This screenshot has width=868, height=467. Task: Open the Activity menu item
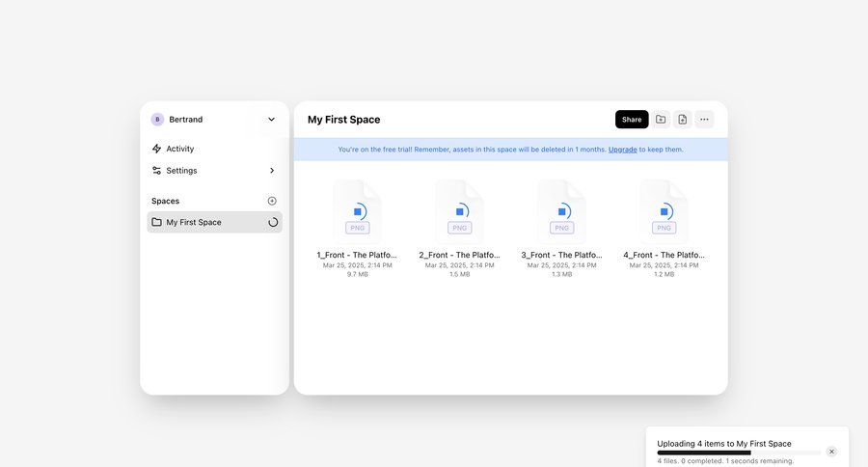[x=180, y=149]
